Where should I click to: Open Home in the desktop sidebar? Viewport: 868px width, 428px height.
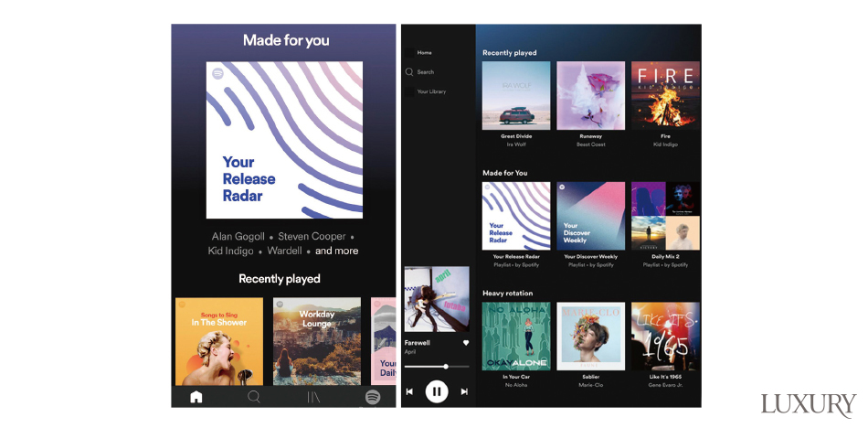pyautogui.click(x=424, y=53)
